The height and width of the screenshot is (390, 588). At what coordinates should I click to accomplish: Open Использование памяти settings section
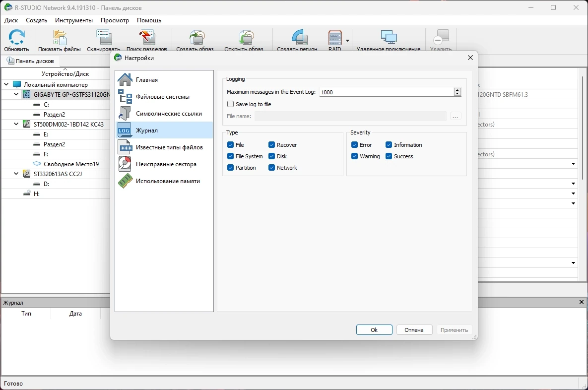tap(164, 181)
